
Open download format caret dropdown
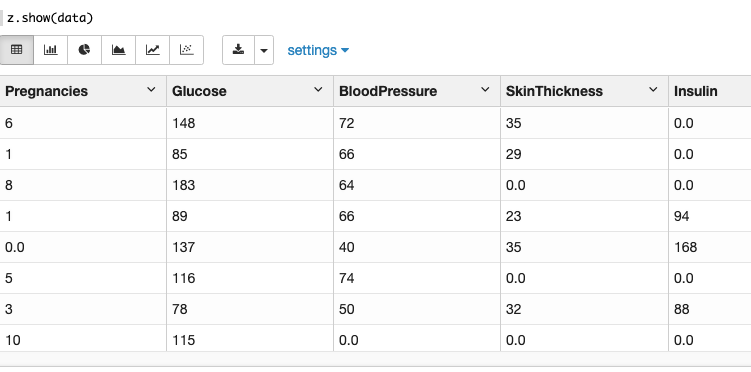point(264,50)
